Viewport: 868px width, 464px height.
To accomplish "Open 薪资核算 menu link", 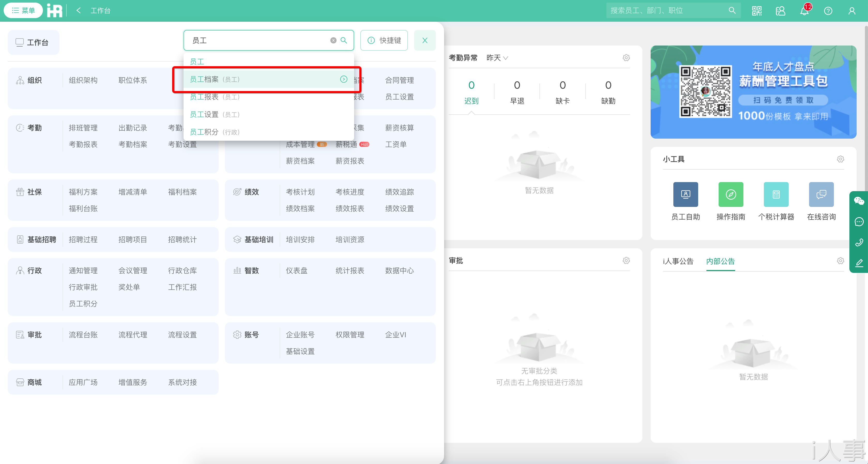I will pyautogui.click(x=399, y=128).
